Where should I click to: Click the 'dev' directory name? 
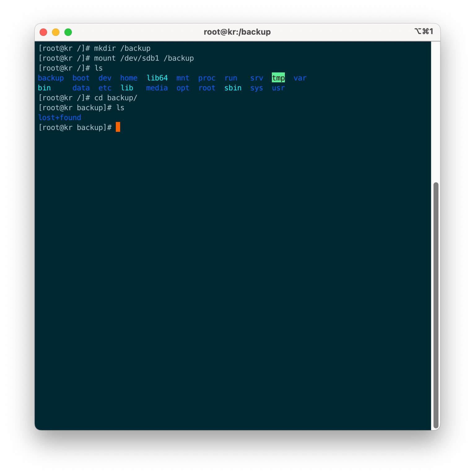click(105, 78)
